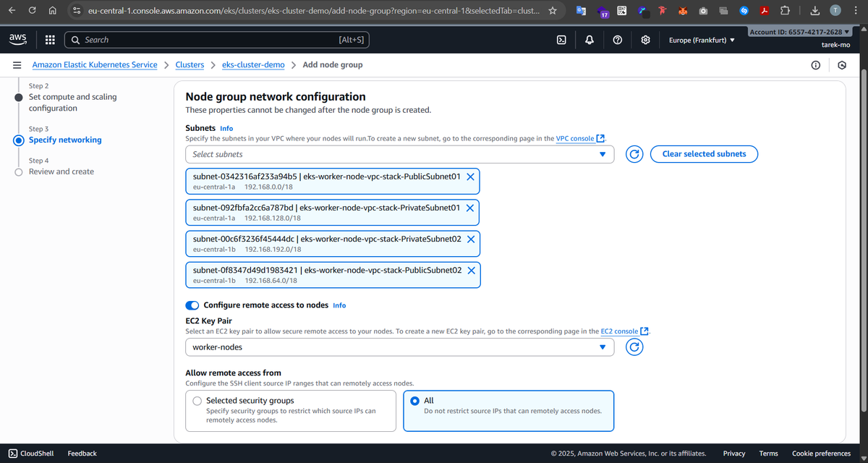Screen dimensions: 868x463
Task: Open Google Translate extension icon
Action: (x=582, y=11)
